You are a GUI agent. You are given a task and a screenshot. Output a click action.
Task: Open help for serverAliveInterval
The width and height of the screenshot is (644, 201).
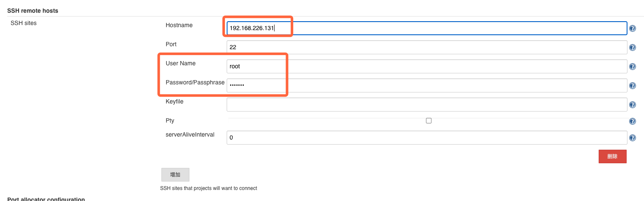(x=633, y=138)
